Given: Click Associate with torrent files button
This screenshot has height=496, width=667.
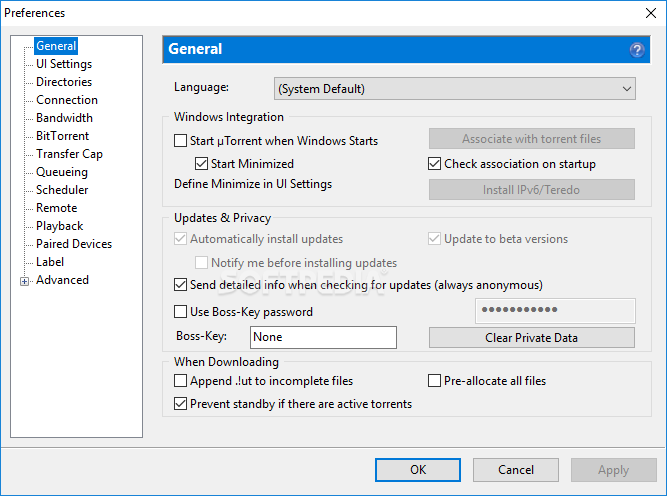Looking at the screenshot, I should point(532,139).
